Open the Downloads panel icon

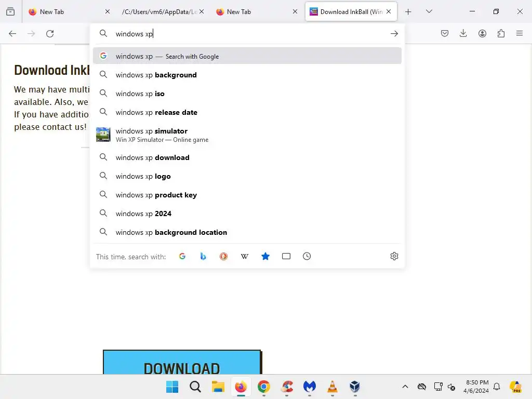click(463, 33)
